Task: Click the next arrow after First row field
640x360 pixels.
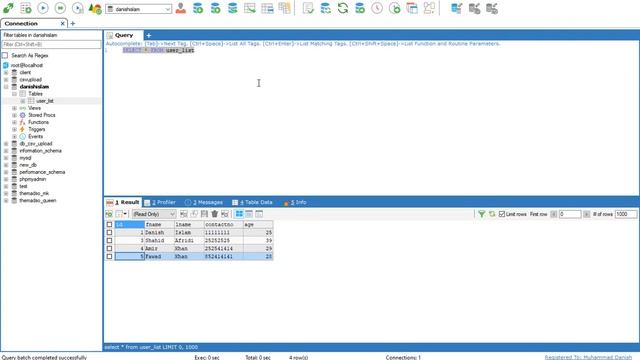Action: [x=587, y=214]
